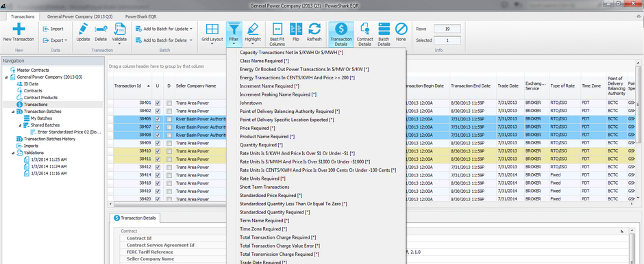Open Enter Standardized Price 02 batch
The height and width of the screenshot is (264, 644).
69,132
